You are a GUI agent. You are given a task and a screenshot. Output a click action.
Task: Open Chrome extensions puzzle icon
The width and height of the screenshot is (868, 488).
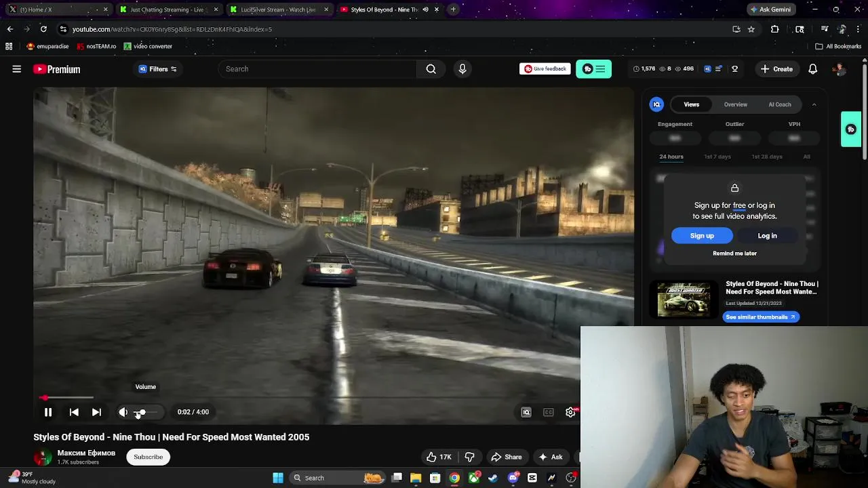point(774,29)
